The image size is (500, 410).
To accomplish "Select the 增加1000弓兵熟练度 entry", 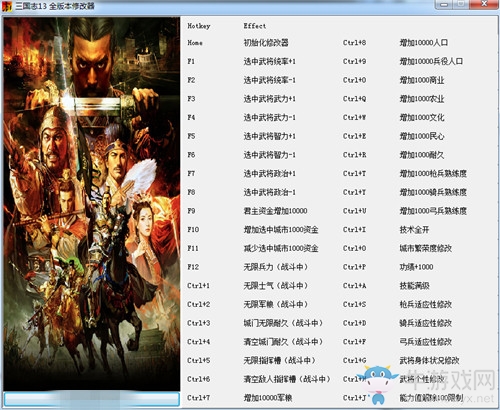I will [433, 211].
